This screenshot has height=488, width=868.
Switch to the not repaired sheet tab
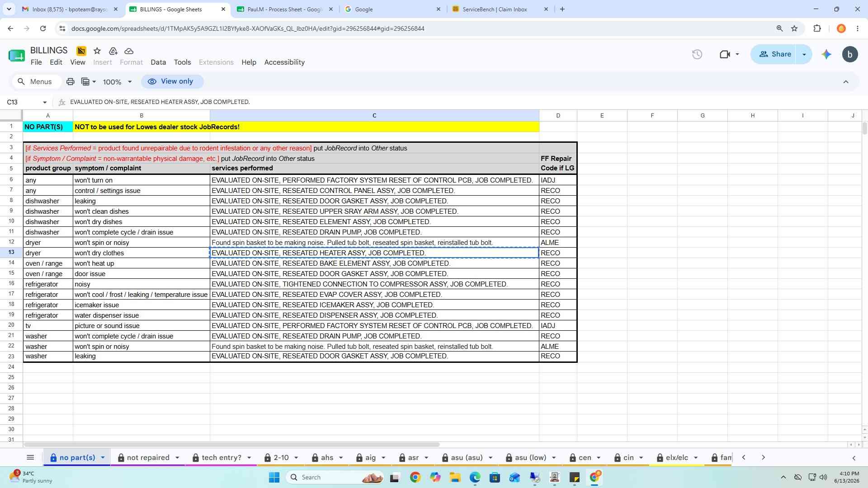[x=148, y=458]
